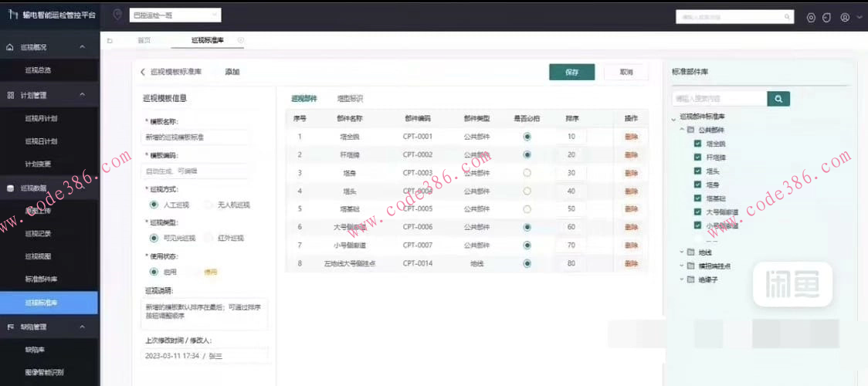The image size is (868, 386).
Task: Switch to the 塔型标识 tab
Action: pyautogui.click(x=350, y=99)
